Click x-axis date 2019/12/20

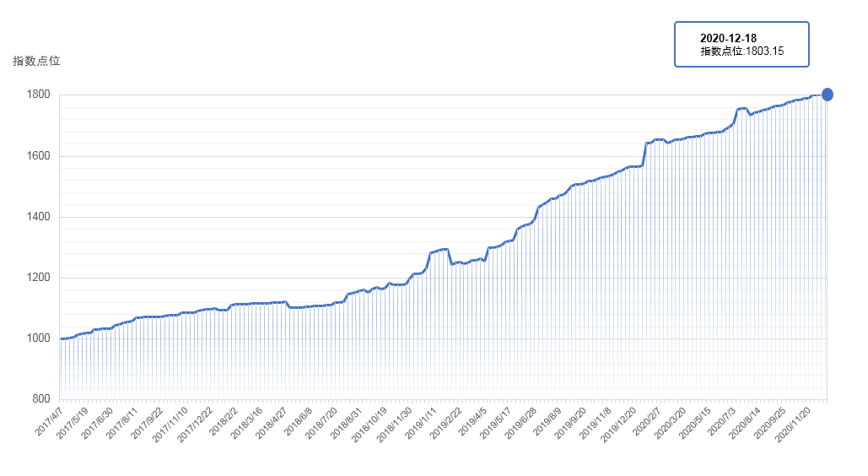[x=618, y=425]
